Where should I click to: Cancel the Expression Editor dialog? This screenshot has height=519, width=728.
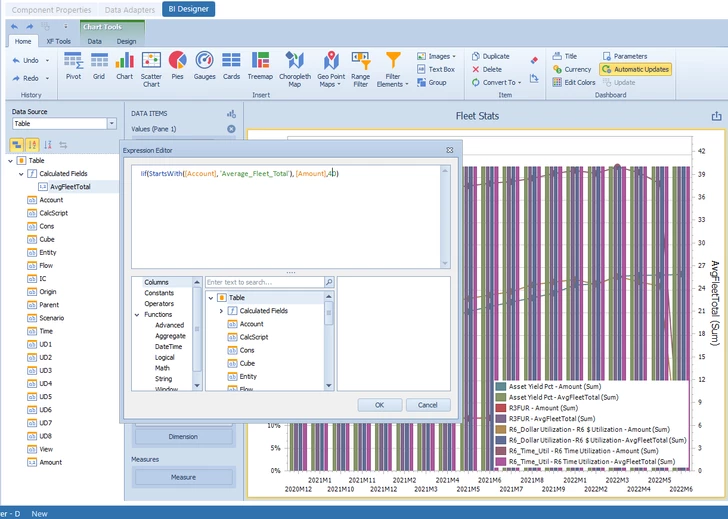pos(428,405)
